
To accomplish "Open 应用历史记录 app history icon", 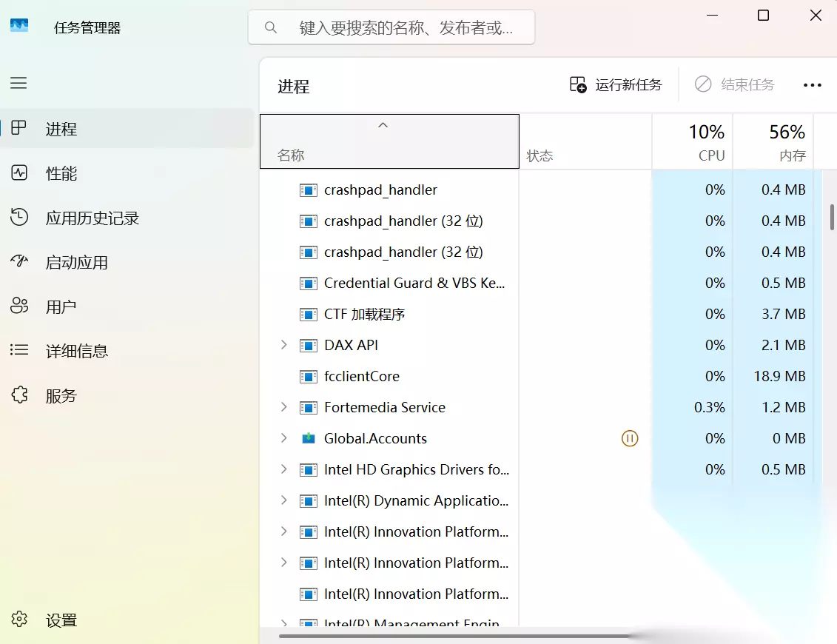I will coord(19,217).
